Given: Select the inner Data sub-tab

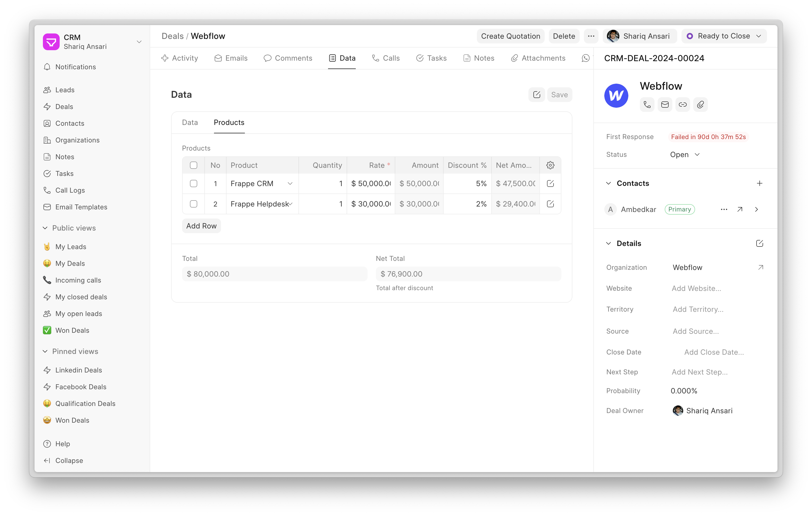Looking at the screenshot, I should tap(190, 122).
